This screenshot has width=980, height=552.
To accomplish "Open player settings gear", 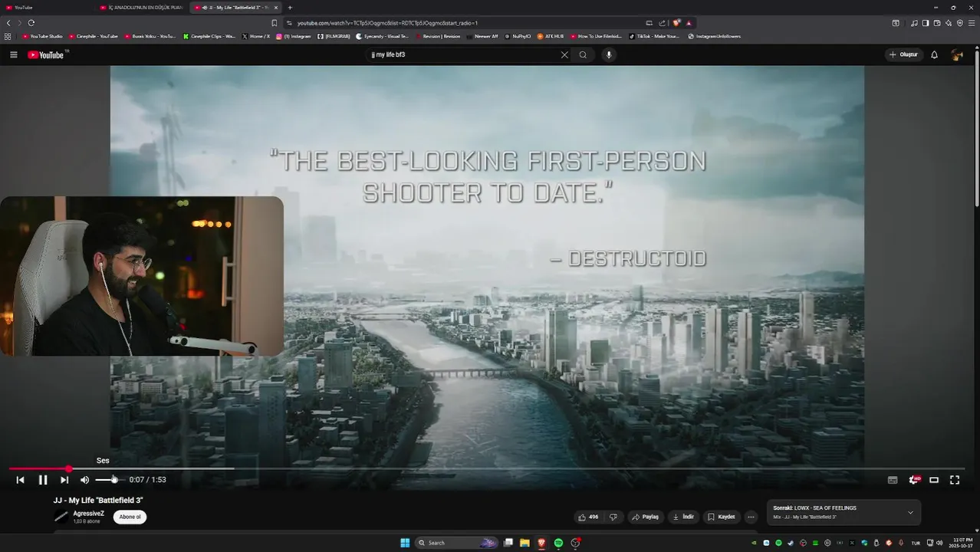I will coord(914,480).
